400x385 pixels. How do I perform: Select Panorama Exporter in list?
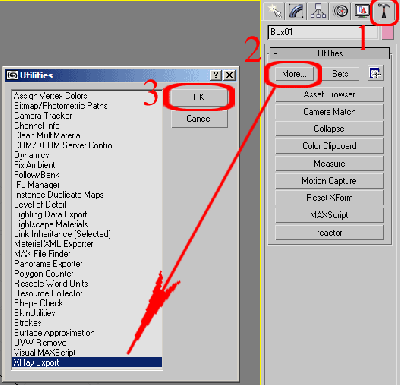pyautogui.click(x=87, y=264)
